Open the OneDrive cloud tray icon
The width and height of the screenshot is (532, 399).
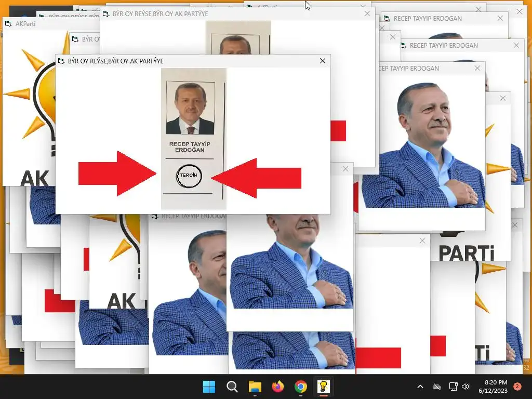(437, 387)
